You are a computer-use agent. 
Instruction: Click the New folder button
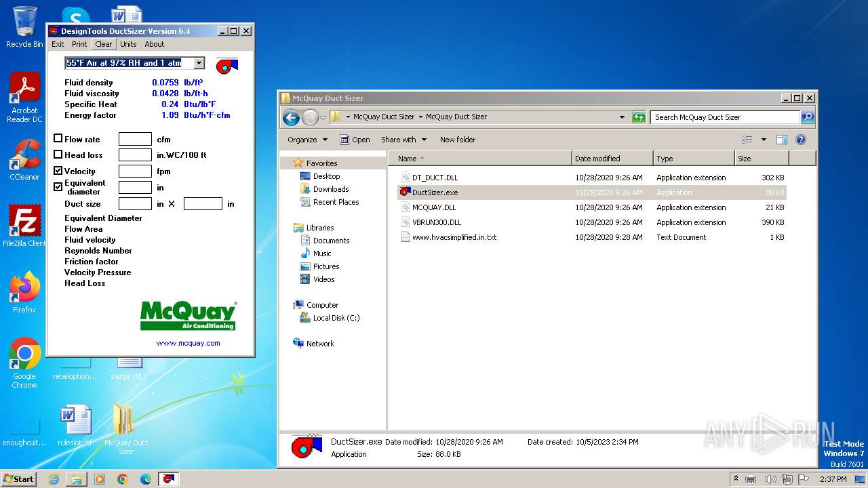tap(458, 140)
